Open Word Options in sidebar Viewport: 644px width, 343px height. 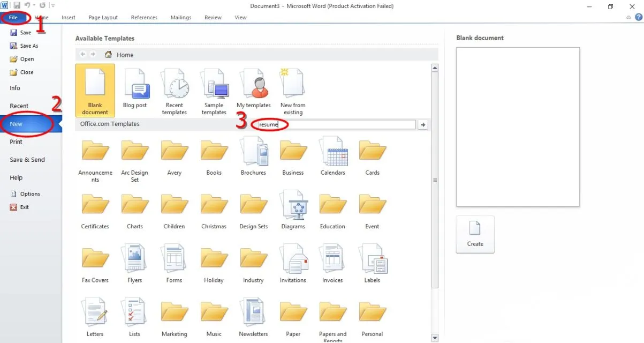(31, 194)
